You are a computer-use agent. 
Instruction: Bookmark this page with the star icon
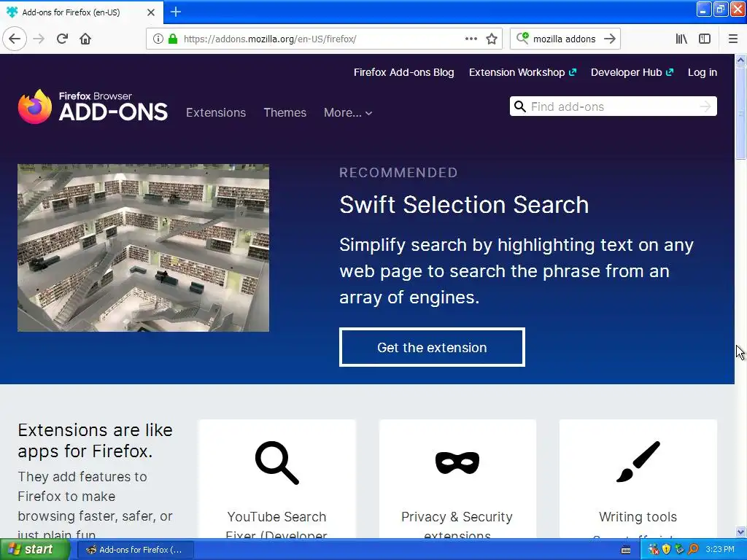[492, 39]
